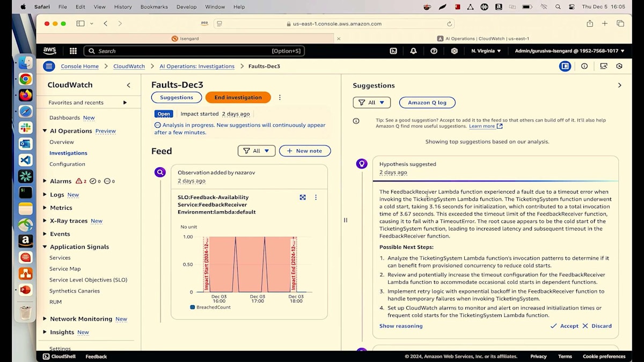644x362 pixels.
Task: Open the N. Virginia region selector
Action: [486, 51]
